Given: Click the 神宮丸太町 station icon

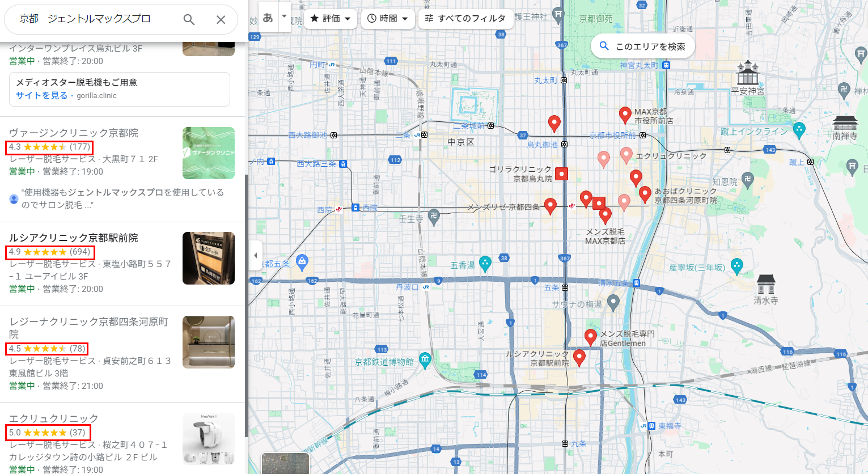Looking at the screenshot, I should click(666, 65).
